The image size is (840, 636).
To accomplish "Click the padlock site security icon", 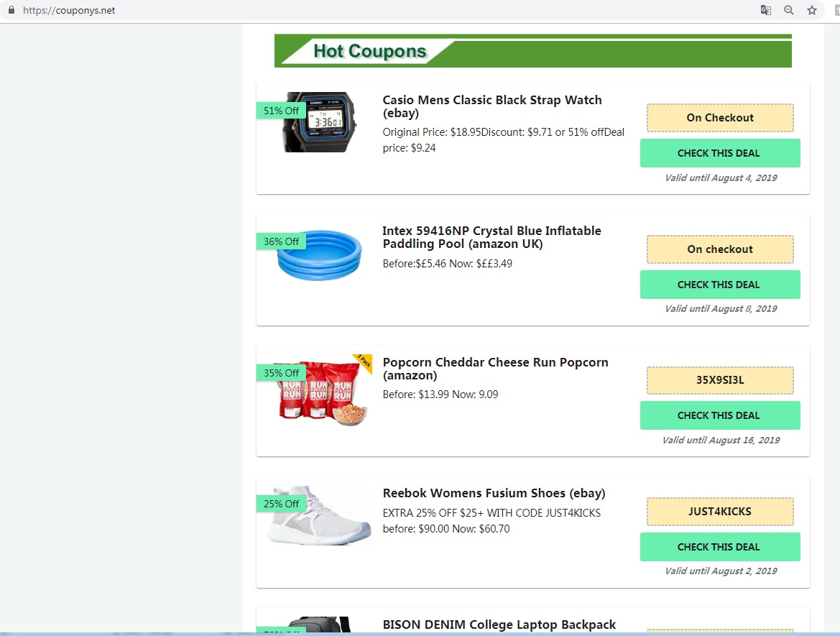I will tap(11, 9).
